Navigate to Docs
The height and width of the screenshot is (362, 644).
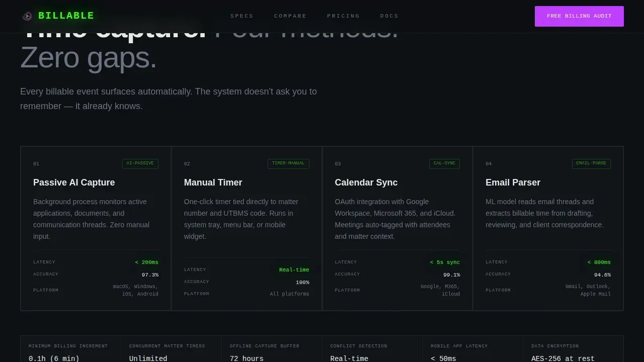click(x=389, y=16)
